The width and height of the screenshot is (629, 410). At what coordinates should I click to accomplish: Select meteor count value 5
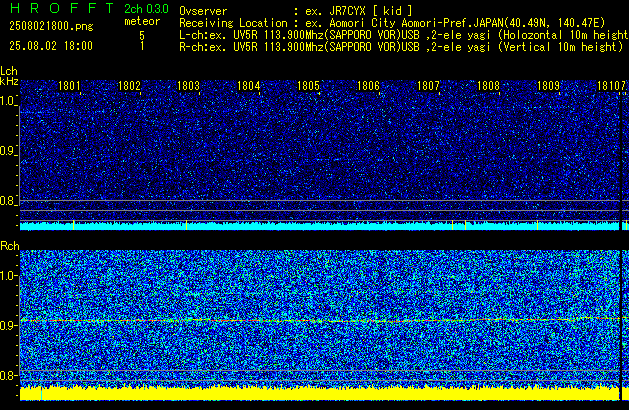142,35
